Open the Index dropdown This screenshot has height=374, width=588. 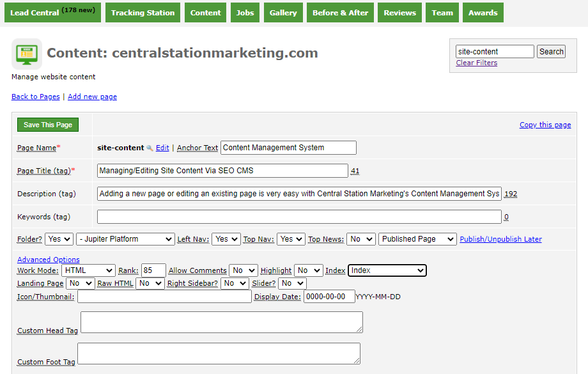tap(387, 270)
